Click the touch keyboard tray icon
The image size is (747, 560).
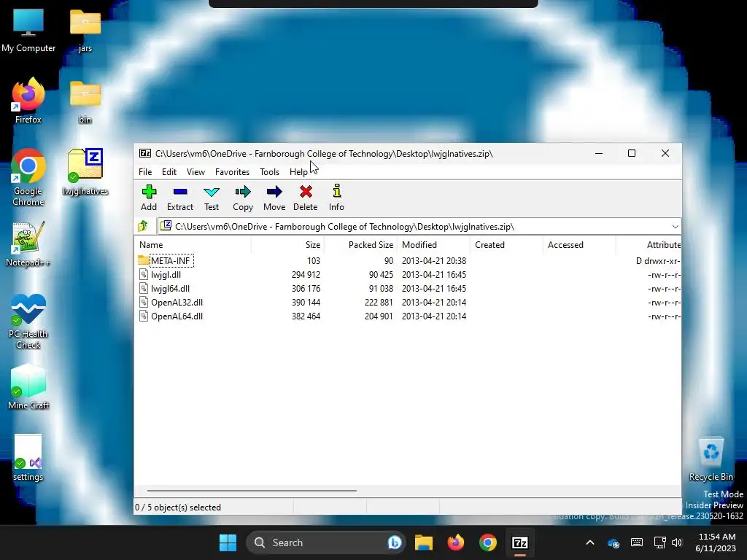[636, 542]
